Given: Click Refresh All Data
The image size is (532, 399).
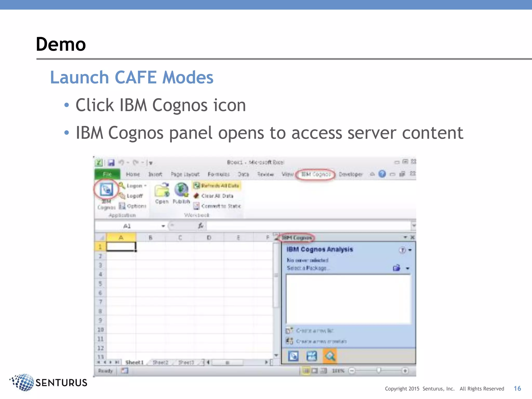Looking at the screenshot, I should (217, 185).
